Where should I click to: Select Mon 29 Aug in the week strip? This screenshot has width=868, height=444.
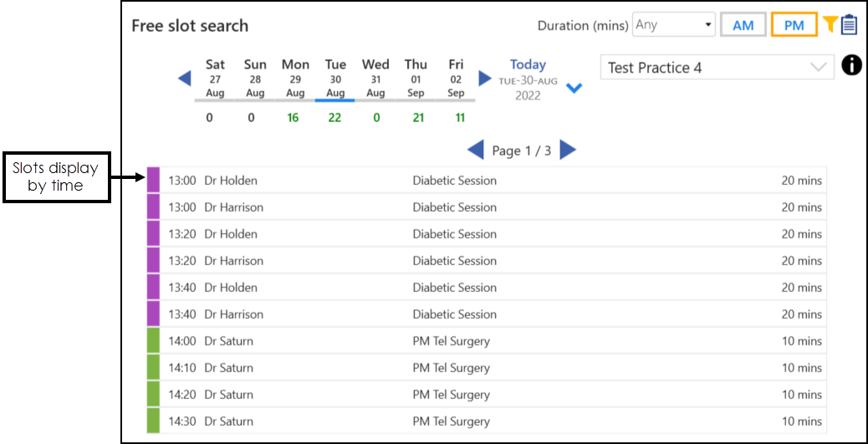295,78
